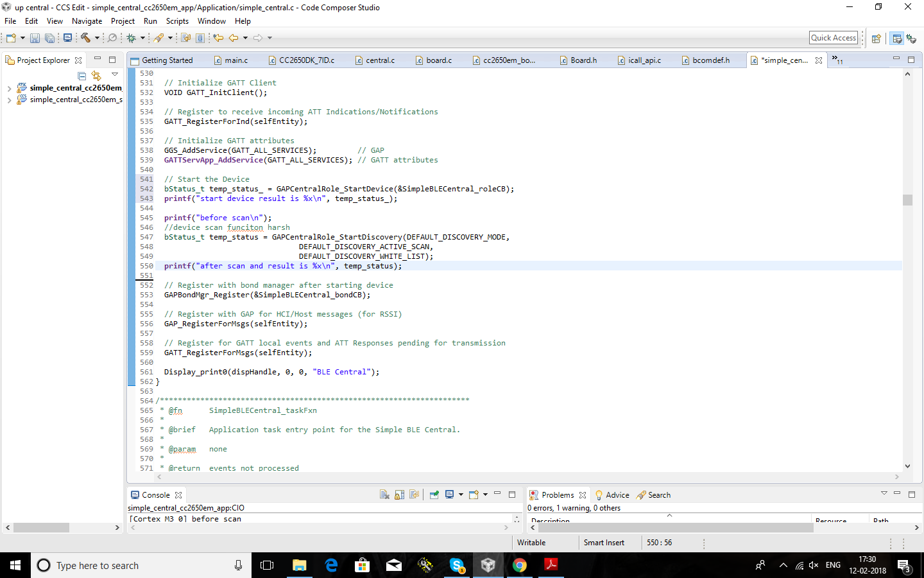Open the Build configuration dropdown arrow
The width and height of the screenshot is (924, 578).
click(x=97, y=38)
